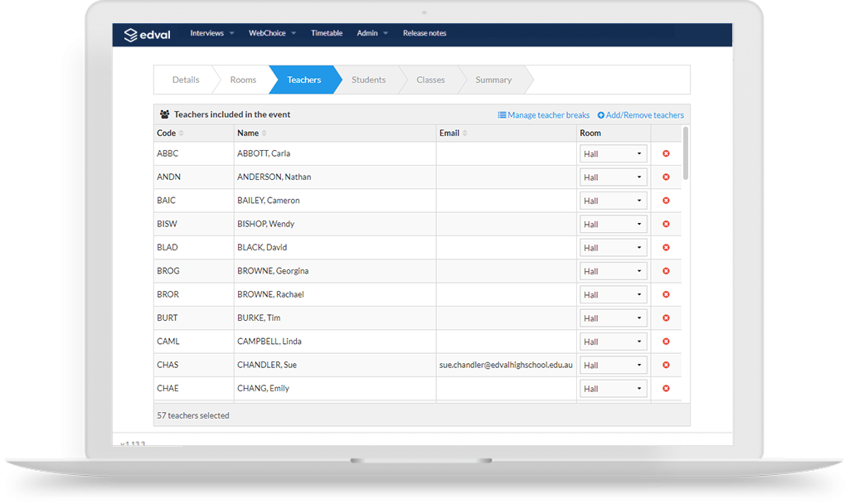Select email sue.chandler@edvalhighschool.edu.au
849x504 pixels.
(x=506, y=365)
